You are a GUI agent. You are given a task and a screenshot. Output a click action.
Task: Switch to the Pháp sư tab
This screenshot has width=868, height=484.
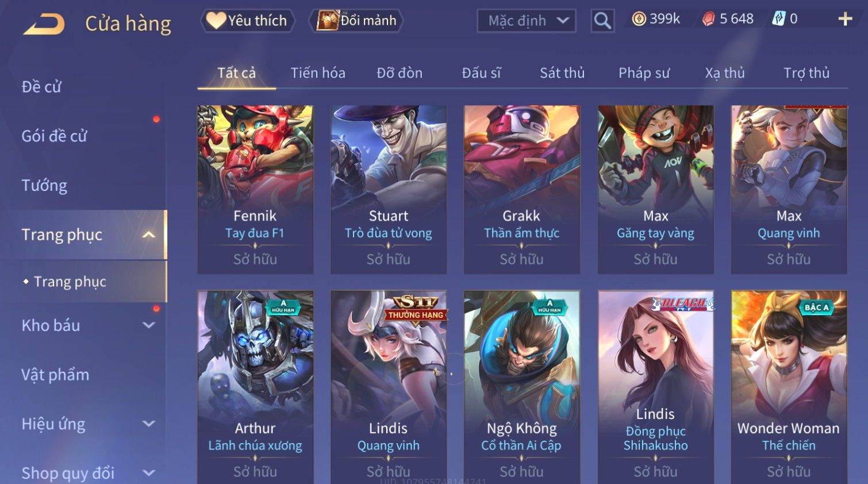click(644, 73)
